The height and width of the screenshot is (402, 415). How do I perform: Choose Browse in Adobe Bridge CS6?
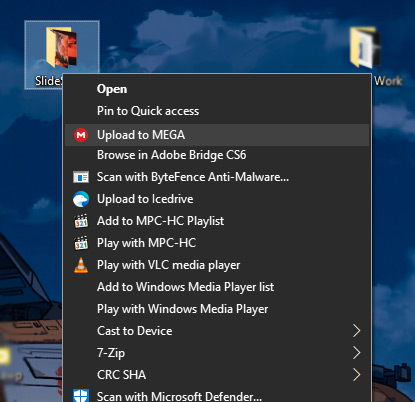(217, 155)
